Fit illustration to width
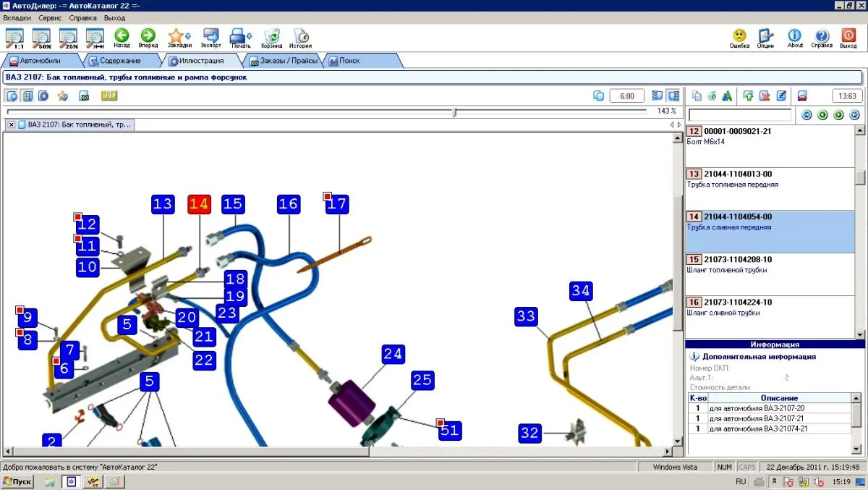 (x=95, y=38)
